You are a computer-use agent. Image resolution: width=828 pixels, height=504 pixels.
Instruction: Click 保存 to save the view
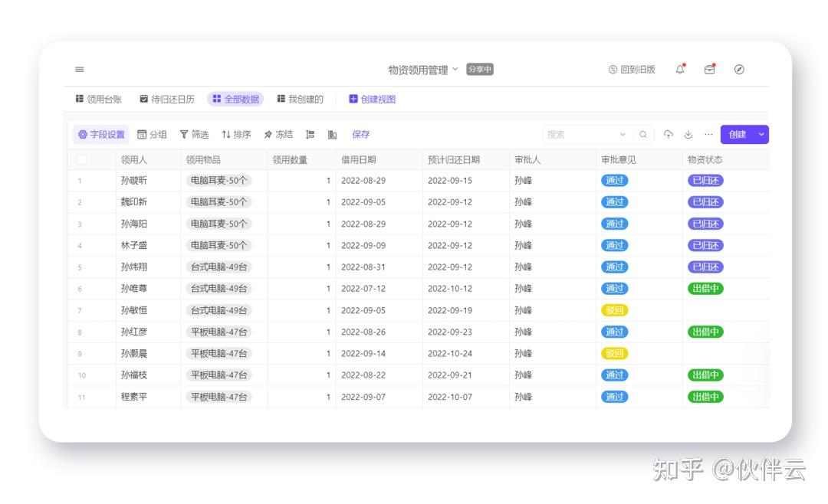point(360,135)
